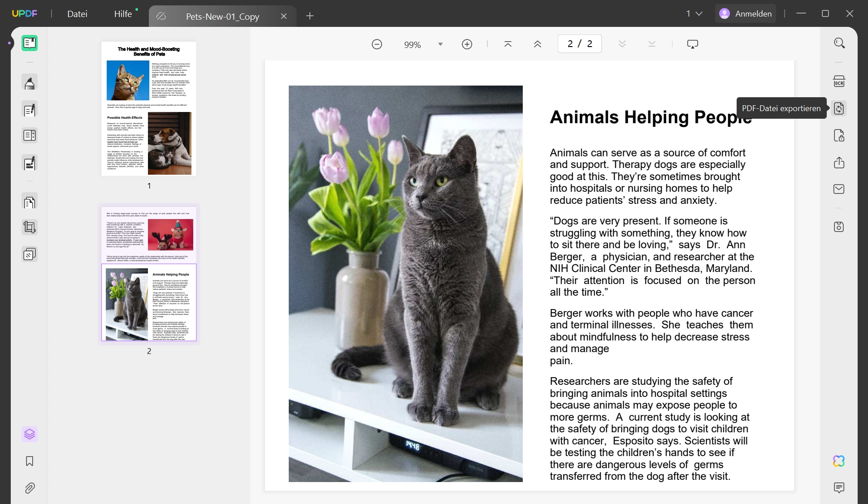Open the Hilfe menu
This screenshot has width=868, height=504.
click(x=123, y=14)
